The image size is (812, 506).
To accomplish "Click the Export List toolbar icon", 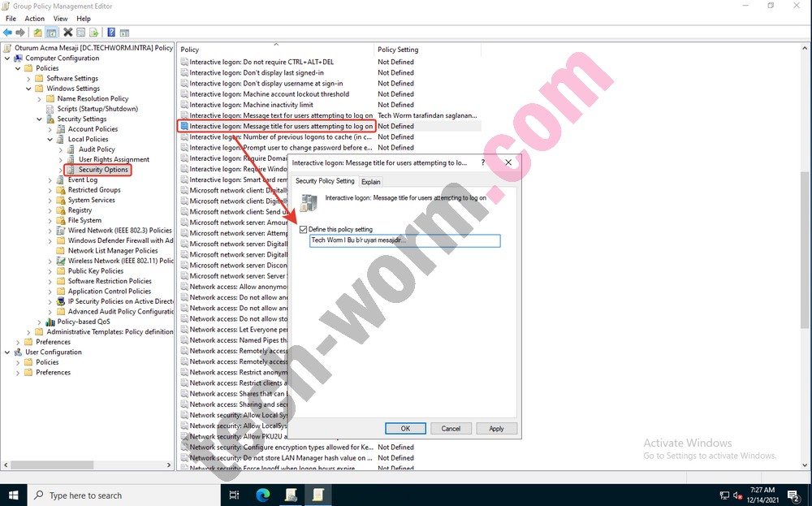I will 94,32.
